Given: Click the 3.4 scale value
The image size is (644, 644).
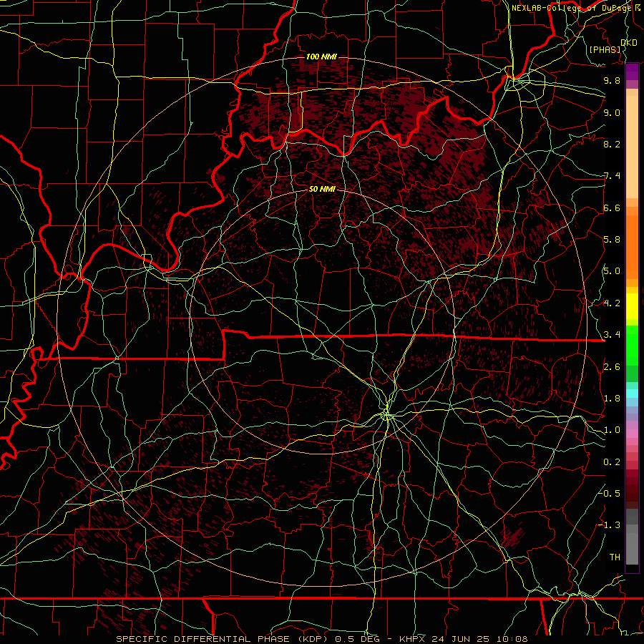Looking at the screenshot, I should [612, 335].
